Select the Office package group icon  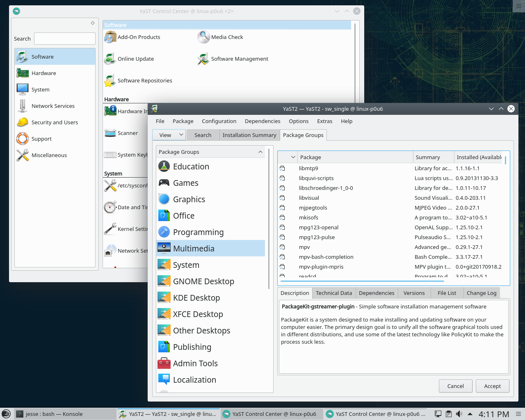click(164, 216)
